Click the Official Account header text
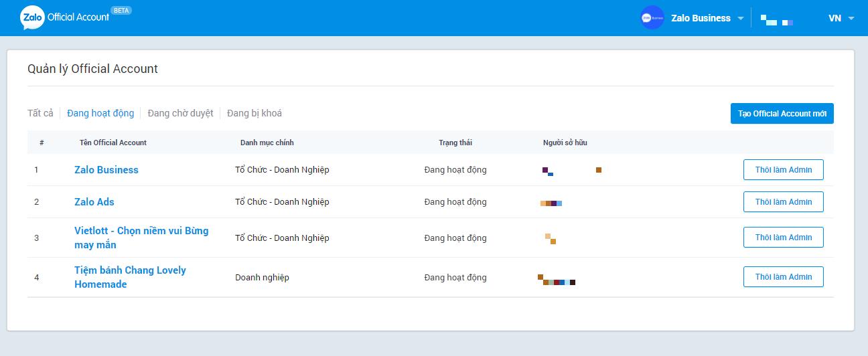 click(x=78, y=17)
